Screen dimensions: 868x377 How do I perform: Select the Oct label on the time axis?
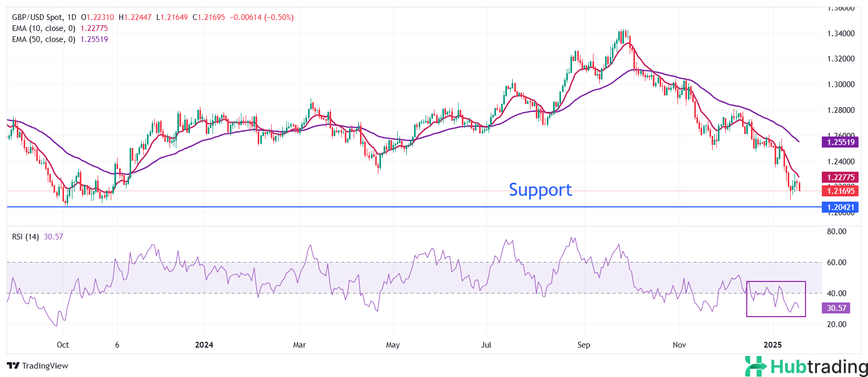pyautogui.click(x=62, y=345)
